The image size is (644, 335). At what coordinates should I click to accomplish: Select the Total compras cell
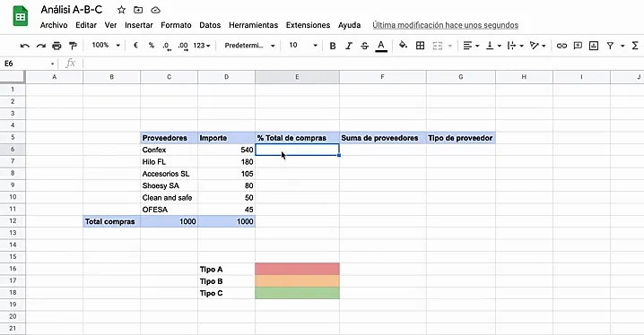point(112,221)
